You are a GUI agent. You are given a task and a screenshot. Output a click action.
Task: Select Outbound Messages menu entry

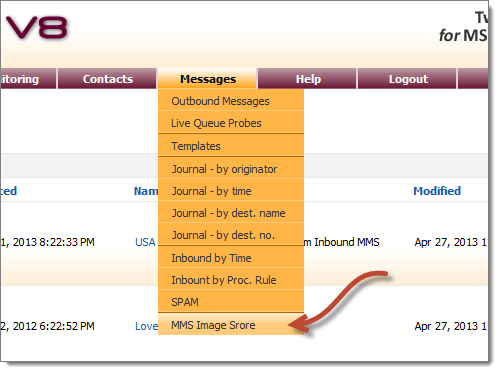[x=231, y=101]
